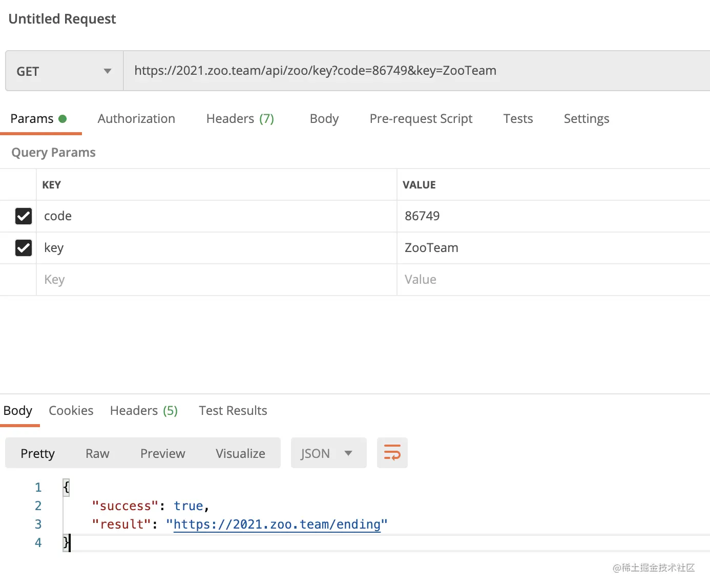The height and width of the screenshot is (588, 710).
Task: Open the request Settings tab
Action: click(586, 119)
